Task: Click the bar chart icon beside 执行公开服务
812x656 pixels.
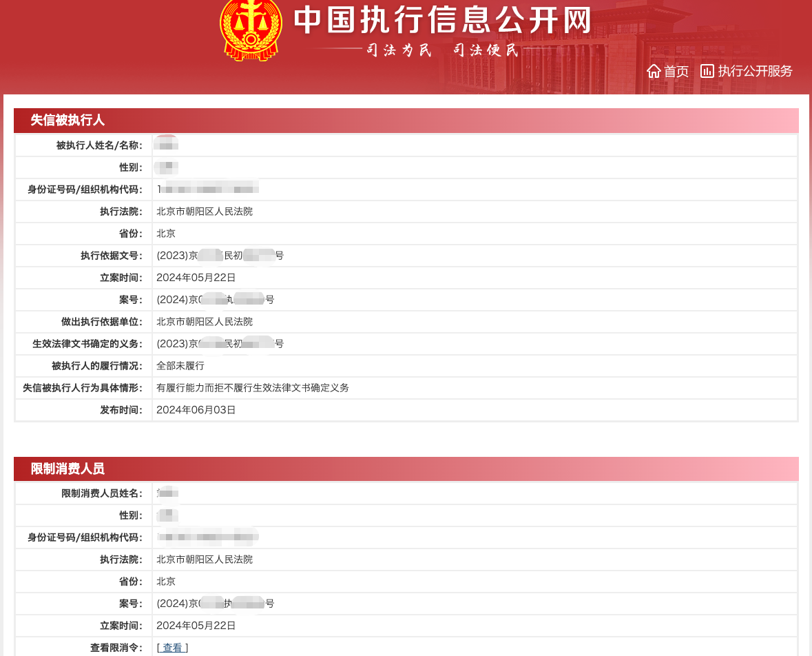Action: (707, 71)
